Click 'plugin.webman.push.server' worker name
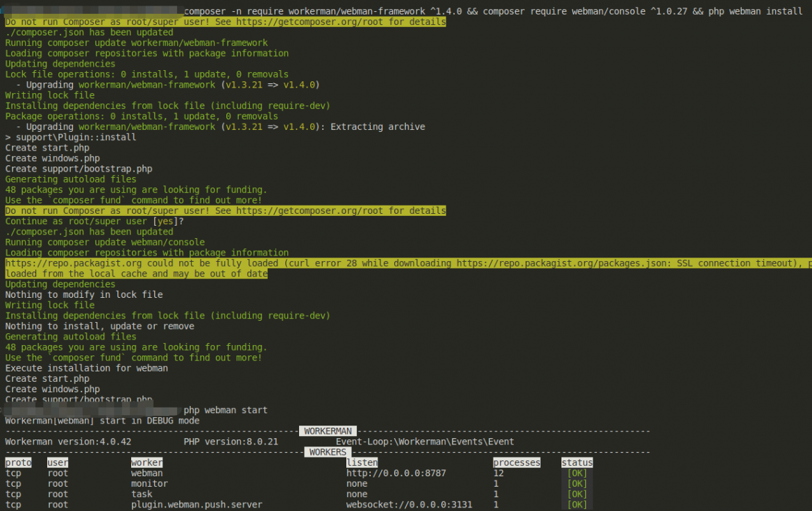The height and width of the screenshot is (511, 812). pos(197,504)
